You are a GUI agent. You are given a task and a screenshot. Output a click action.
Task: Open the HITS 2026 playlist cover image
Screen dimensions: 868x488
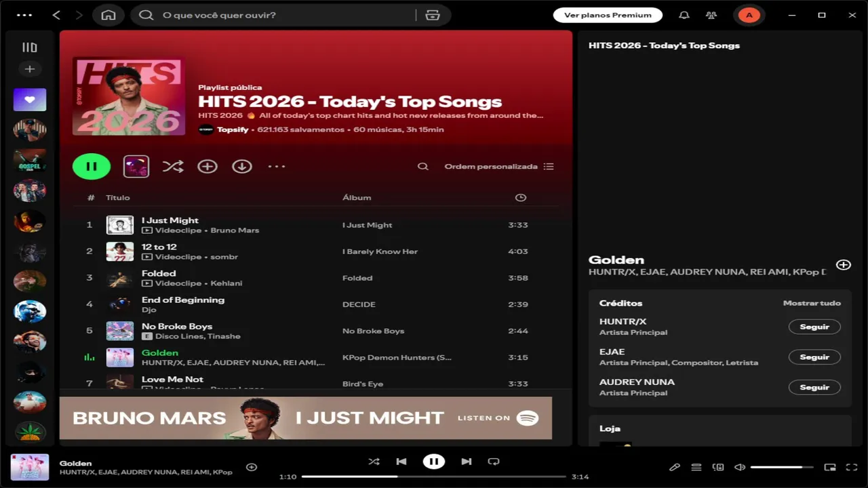click(129, 96)
